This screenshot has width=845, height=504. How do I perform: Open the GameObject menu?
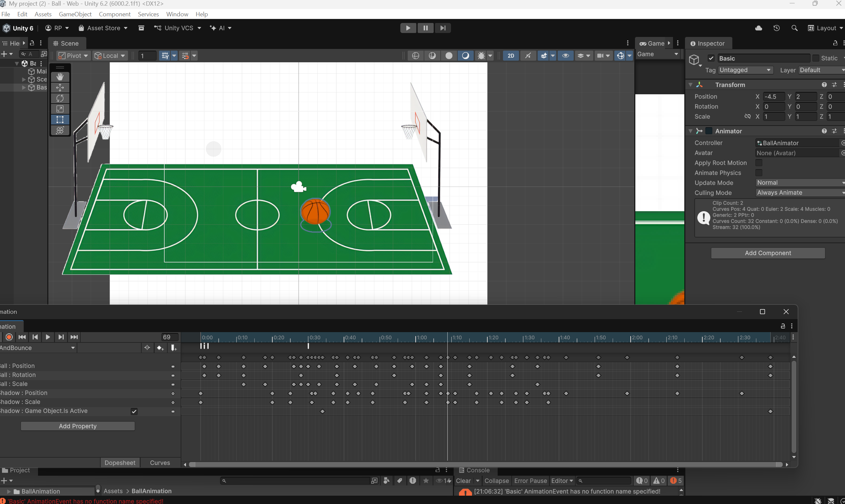pyautogui.click(x=75, y=14)
